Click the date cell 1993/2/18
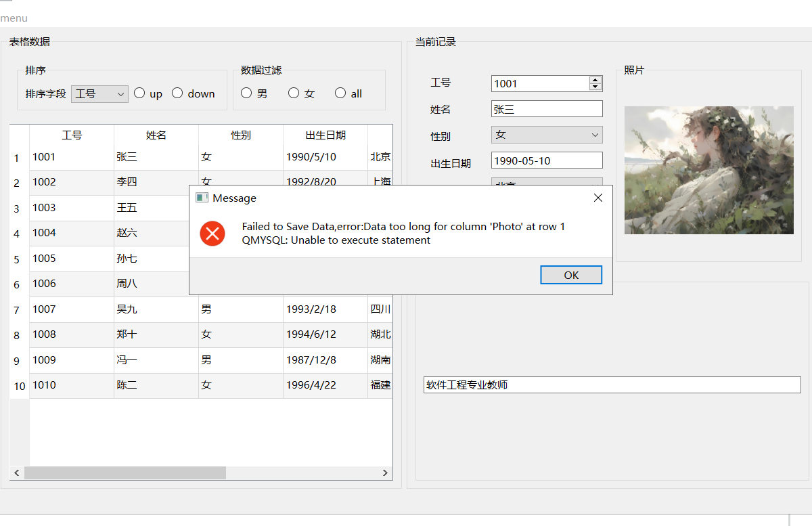This screenshot has height=526, width=812. [325, 309]
